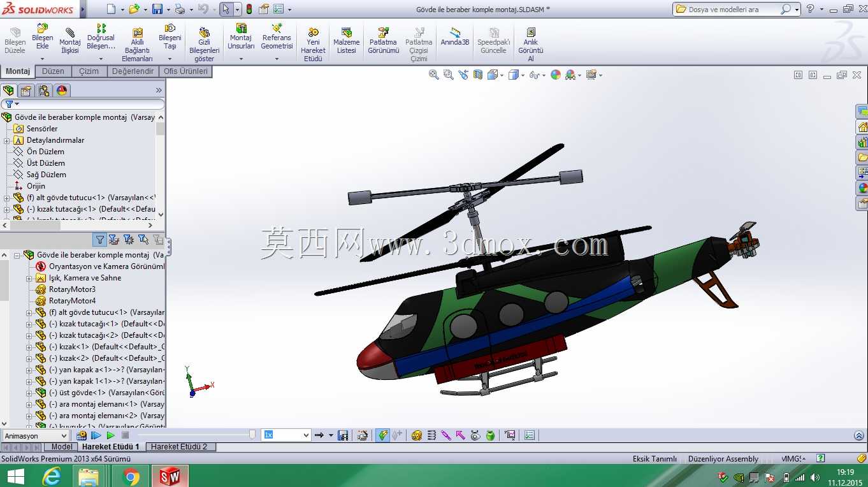Open Akıllı Bağlantı Elemanları tool

[x=137, y=45]
